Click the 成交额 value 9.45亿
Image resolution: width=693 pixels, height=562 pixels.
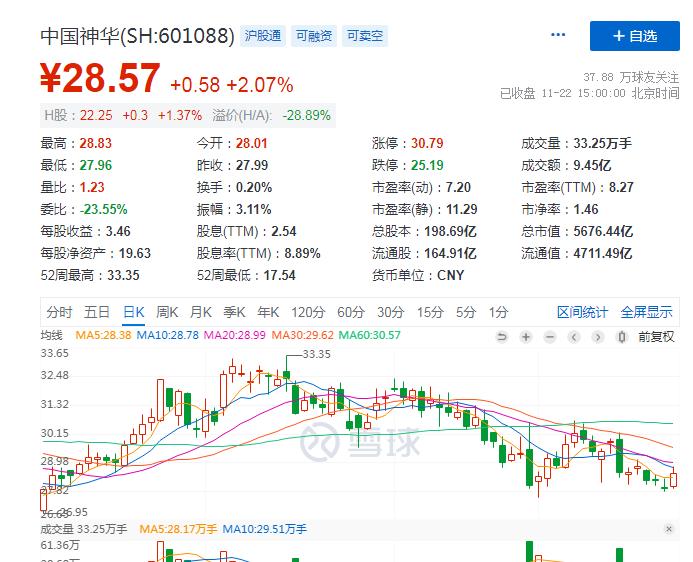click(592, 166)
